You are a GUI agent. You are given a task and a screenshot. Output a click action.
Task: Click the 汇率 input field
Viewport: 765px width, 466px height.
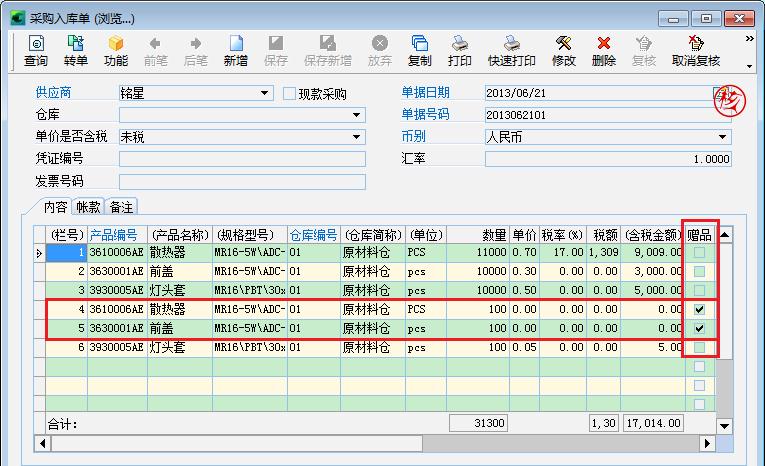pyautogui.click(x=608, y=159)
